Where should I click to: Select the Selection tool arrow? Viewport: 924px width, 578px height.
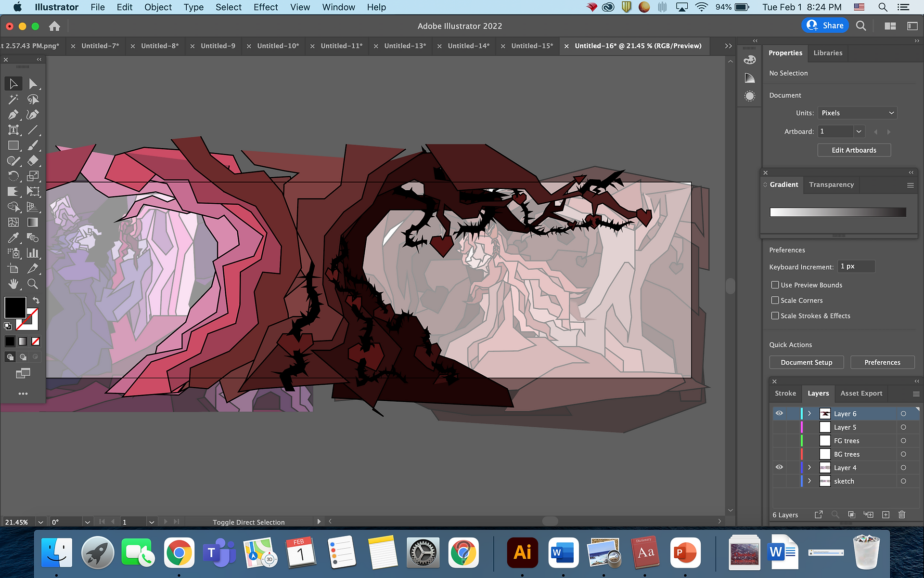point(13,84)
